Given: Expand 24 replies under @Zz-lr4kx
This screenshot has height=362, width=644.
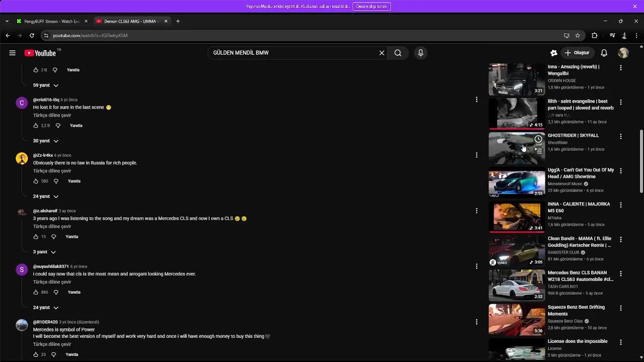Looking at the screenshot, I should (x=46, y=197).
